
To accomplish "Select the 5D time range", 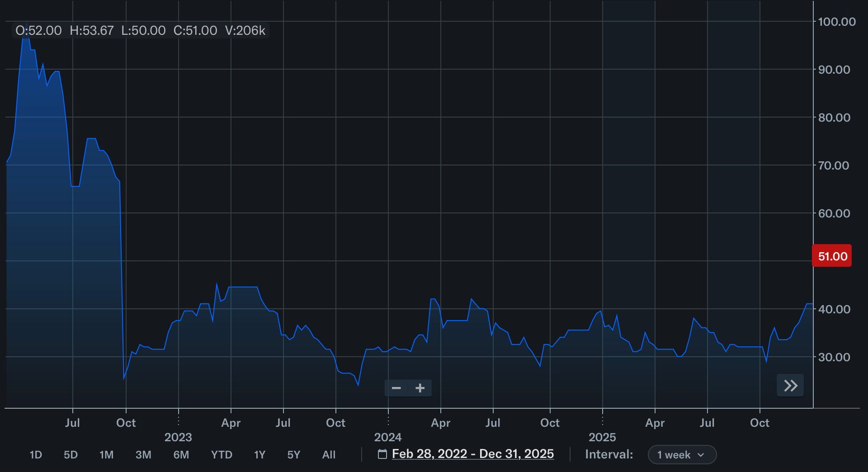I will pyautogui.click(x=71, y=455).
